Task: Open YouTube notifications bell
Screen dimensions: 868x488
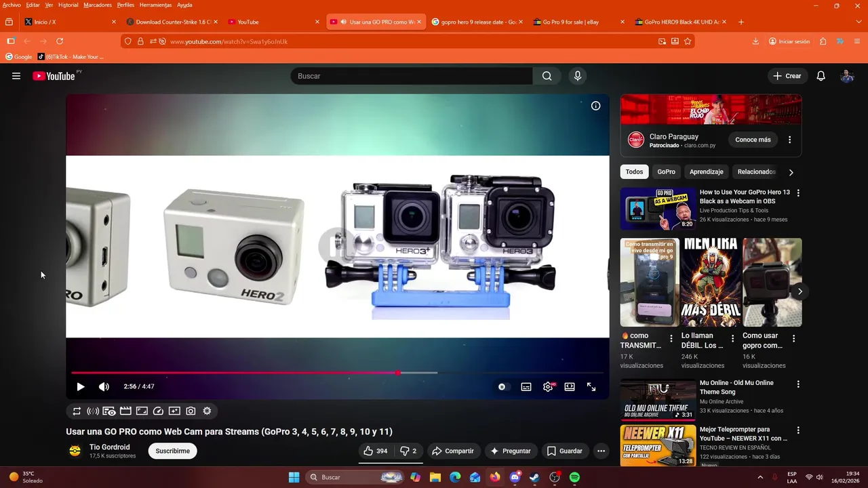Action: pos(821,76)
